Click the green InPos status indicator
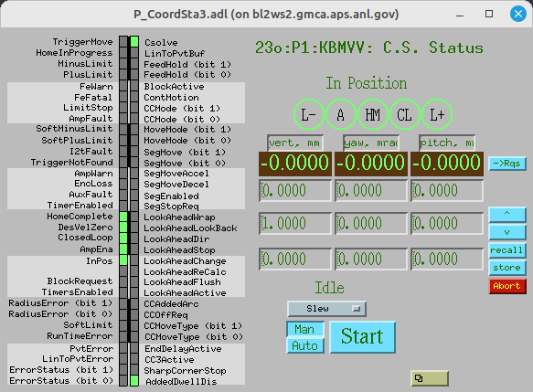Viewport: 533px width, 392px height. (123, 260)
